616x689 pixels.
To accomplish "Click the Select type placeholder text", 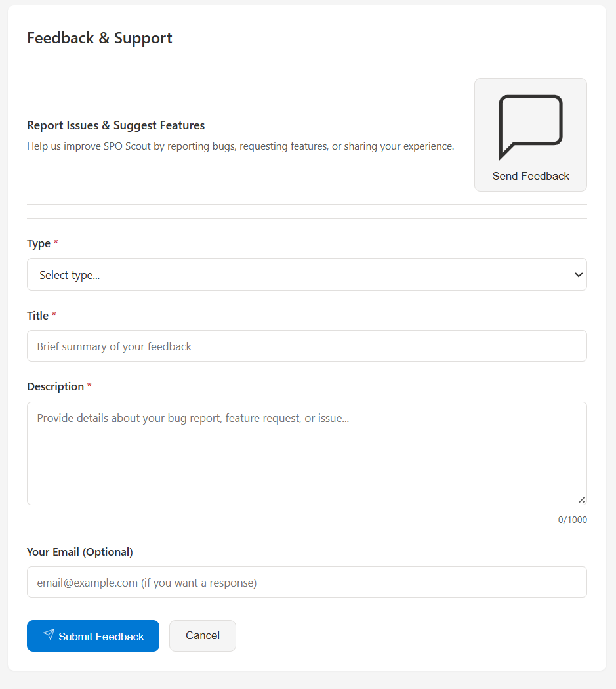I will 70,274.
